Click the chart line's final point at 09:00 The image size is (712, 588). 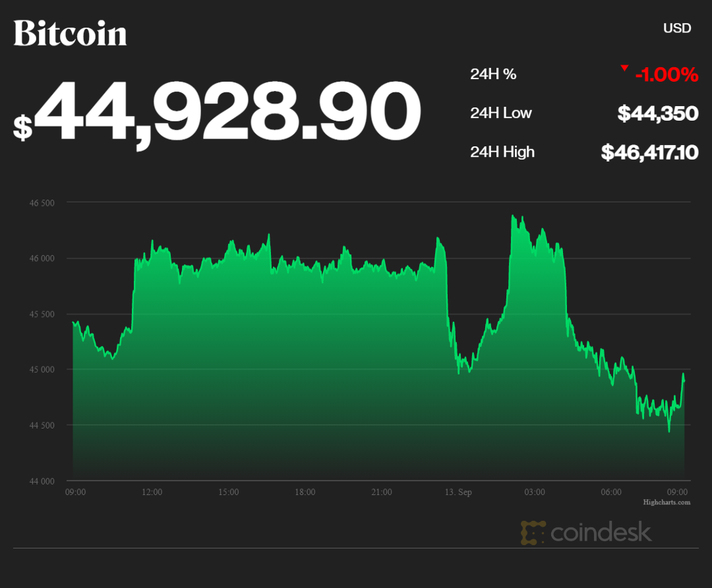[x=684, y=381]
